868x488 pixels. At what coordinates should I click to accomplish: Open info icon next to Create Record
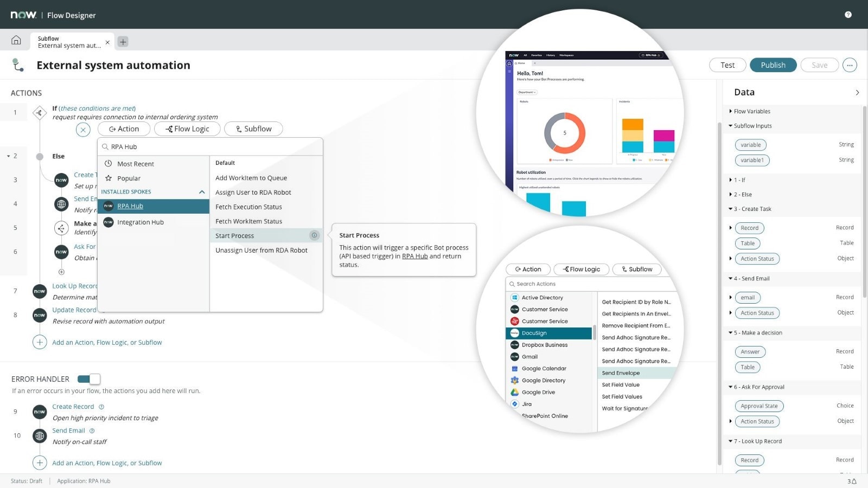pos(101,407)
